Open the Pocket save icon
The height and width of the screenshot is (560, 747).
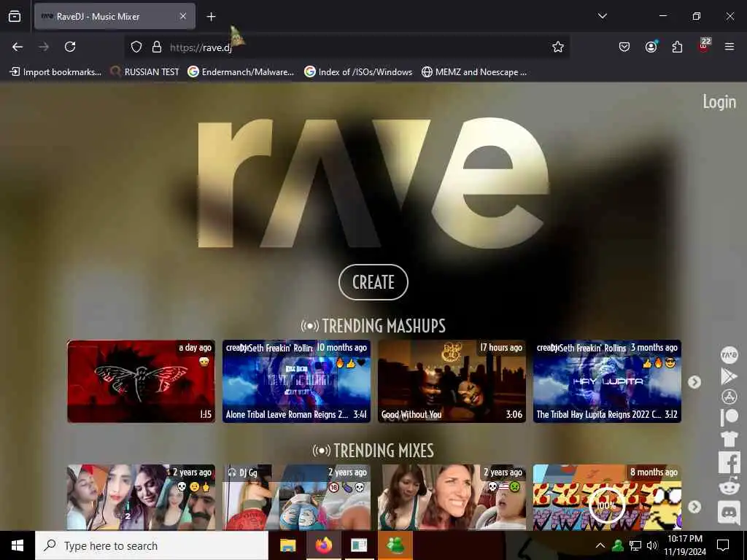[624, 47]
